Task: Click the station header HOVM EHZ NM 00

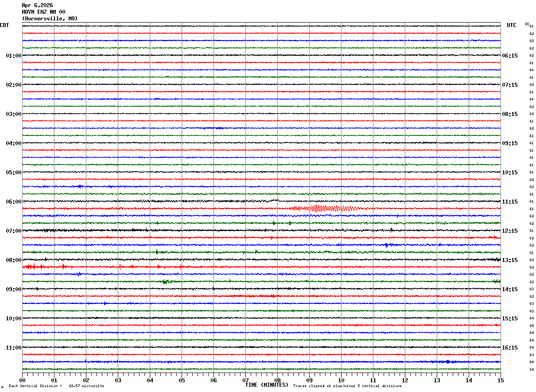Action: click(43, 12)
